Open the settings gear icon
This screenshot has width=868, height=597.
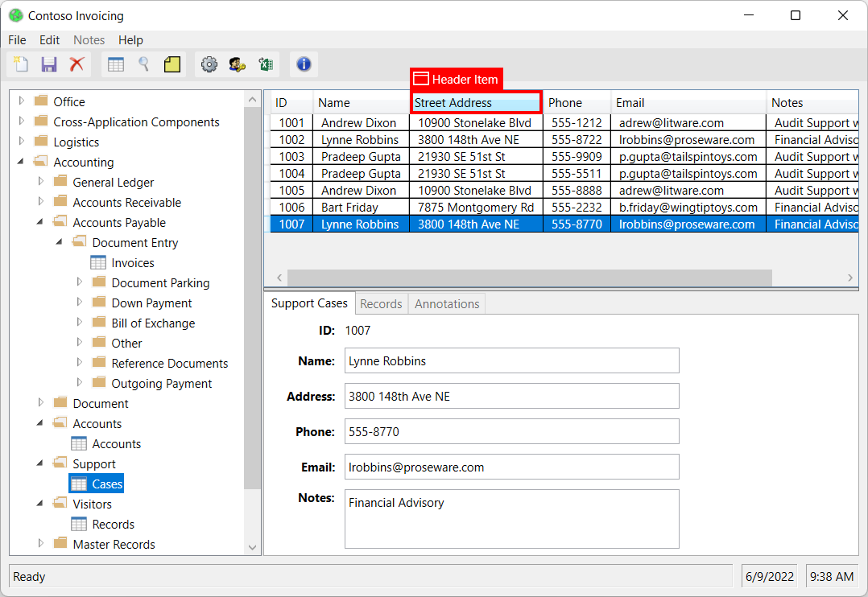click(x=209, y=64)
